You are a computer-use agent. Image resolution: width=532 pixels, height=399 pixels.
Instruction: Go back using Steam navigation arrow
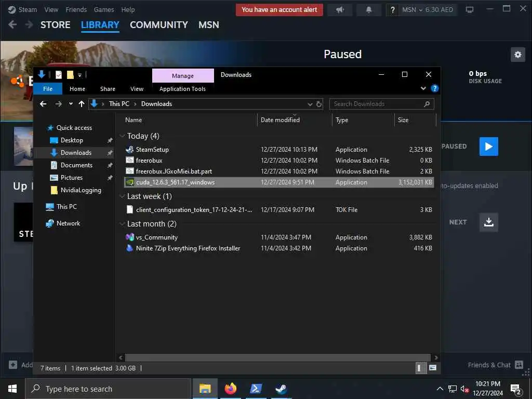tap(12, 25)
